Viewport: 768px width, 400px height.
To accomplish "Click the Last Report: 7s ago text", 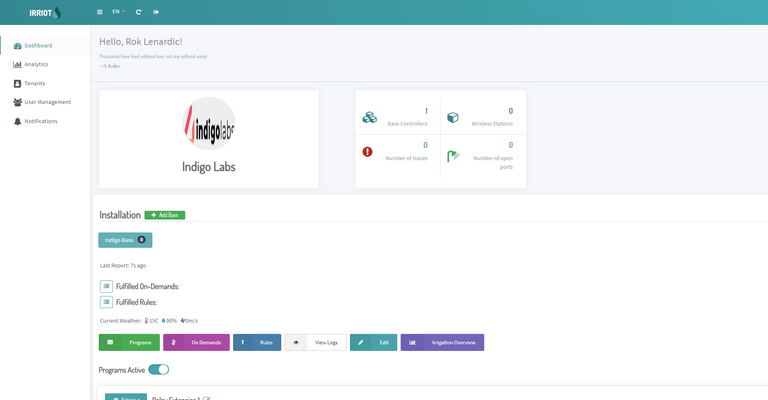I will [x=123, y=265].
